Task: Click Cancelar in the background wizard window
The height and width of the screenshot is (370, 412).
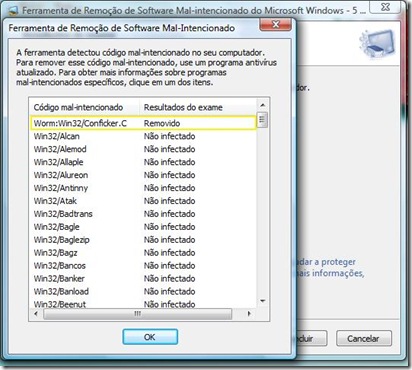Action: [364, 339]
